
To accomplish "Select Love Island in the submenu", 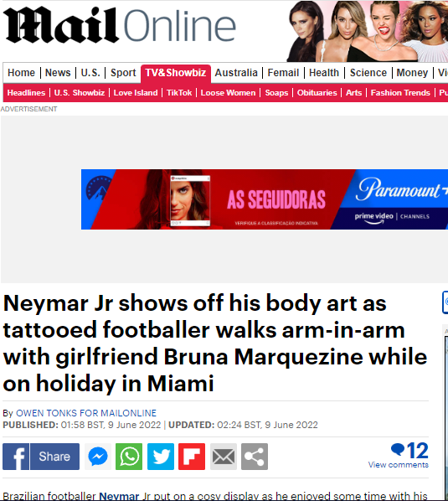I will (x=136, y=93).
